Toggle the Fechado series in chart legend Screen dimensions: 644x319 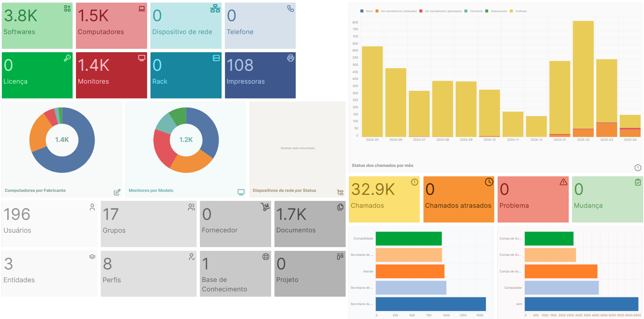pos(521,11)
